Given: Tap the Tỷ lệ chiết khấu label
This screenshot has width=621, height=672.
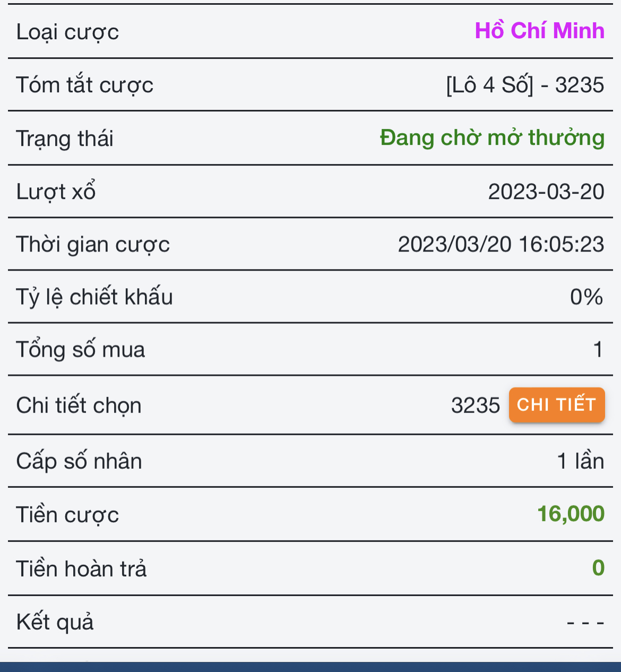Looking at the screenshot, I should [x=94, y=297].
